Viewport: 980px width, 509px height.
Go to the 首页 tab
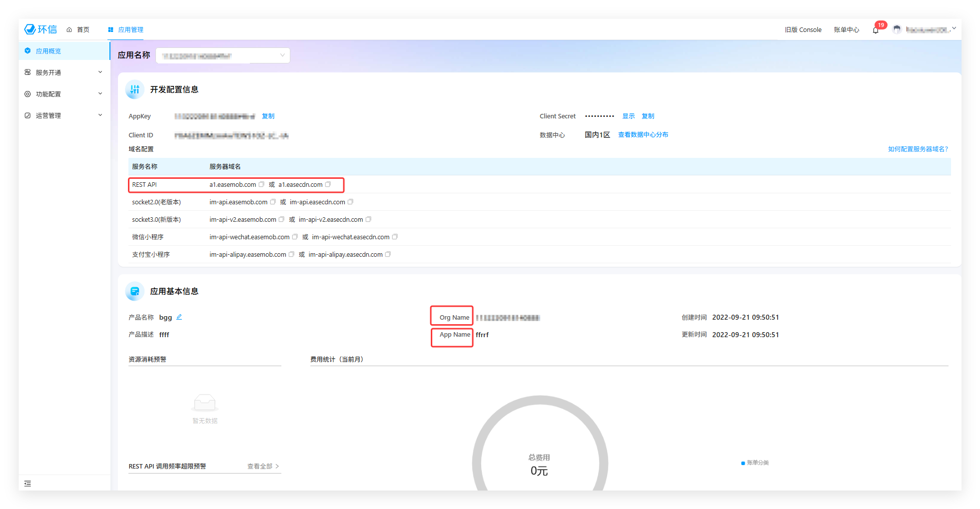pyautogui.click(x=78, y=29)
